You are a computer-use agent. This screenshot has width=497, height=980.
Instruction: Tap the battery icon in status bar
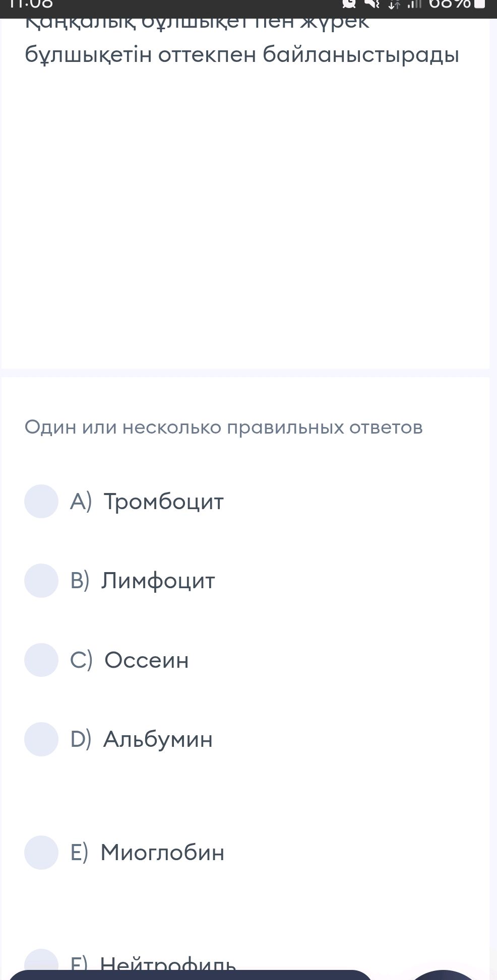click(x=480, y=4)
